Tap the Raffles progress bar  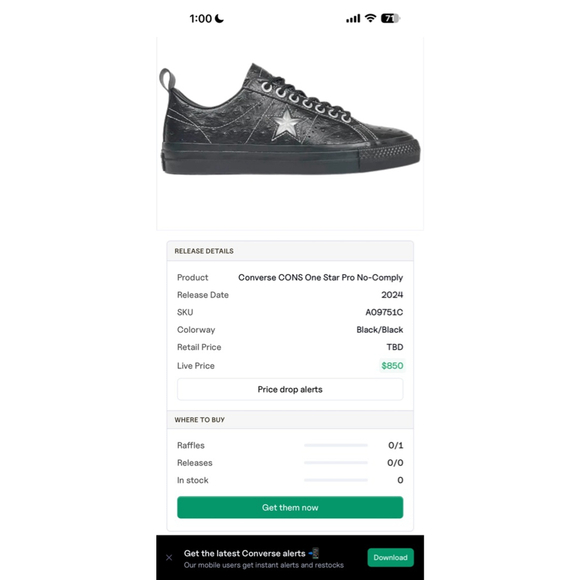pos(336,445)
